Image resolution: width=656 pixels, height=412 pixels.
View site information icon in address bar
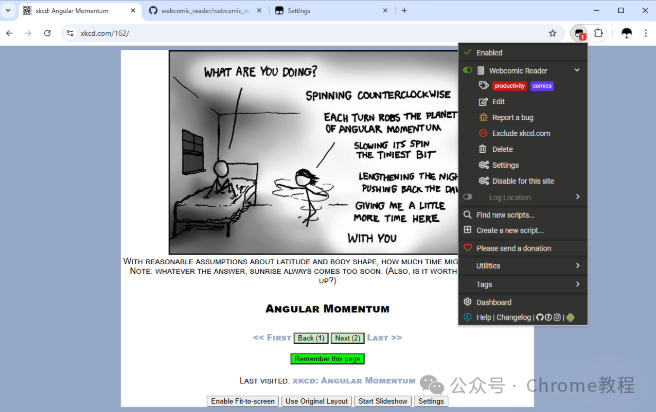[x=70, y=33]
